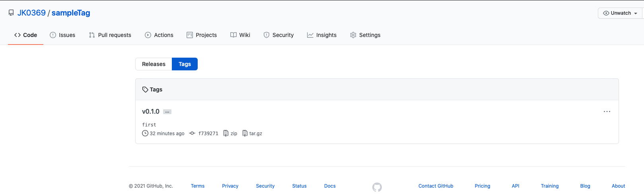Open the About footer link
This screenshot has width=644, height=196.
click(619, 186)
